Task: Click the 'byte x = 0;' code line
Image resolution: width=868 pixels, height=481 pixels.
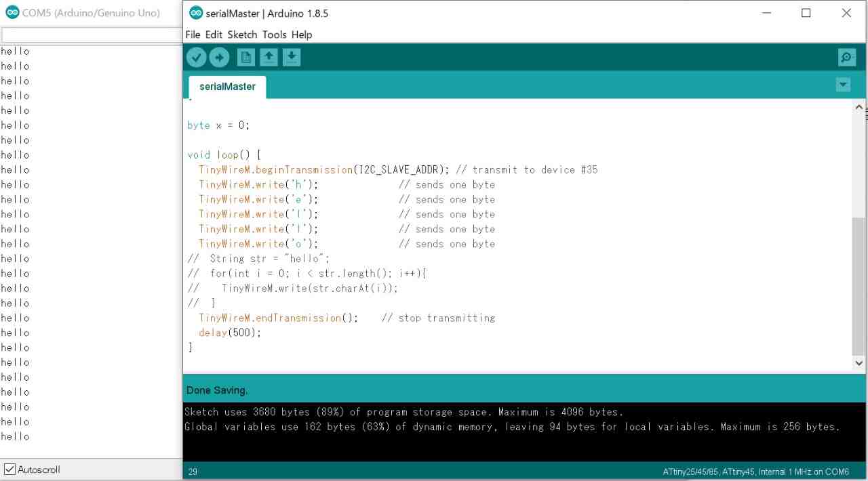Action: [x=218, y=125]
